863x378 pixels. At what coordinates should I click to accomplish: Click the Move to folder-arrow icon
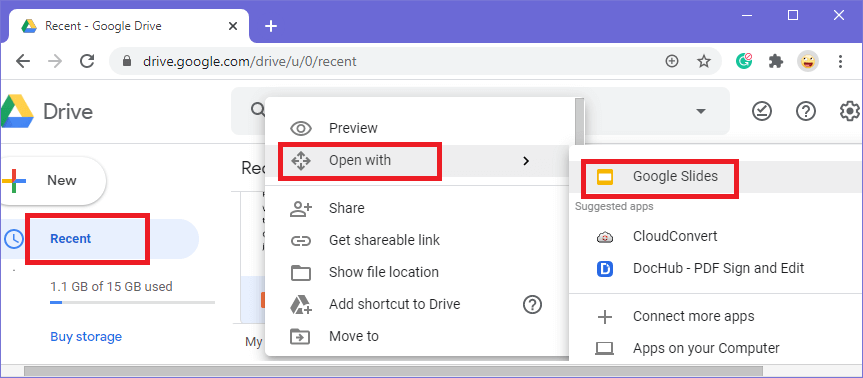(x=301, y=336)
